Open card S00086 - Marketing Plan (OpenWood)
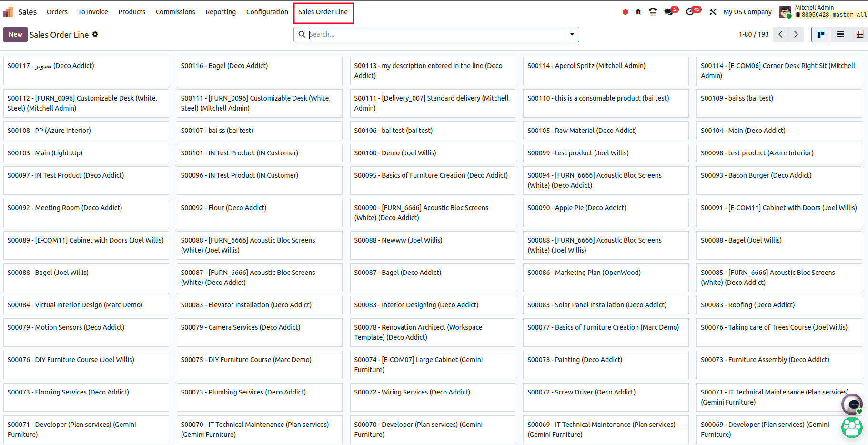The height and width of the screenshot is (445, 868). pos(606,278)
